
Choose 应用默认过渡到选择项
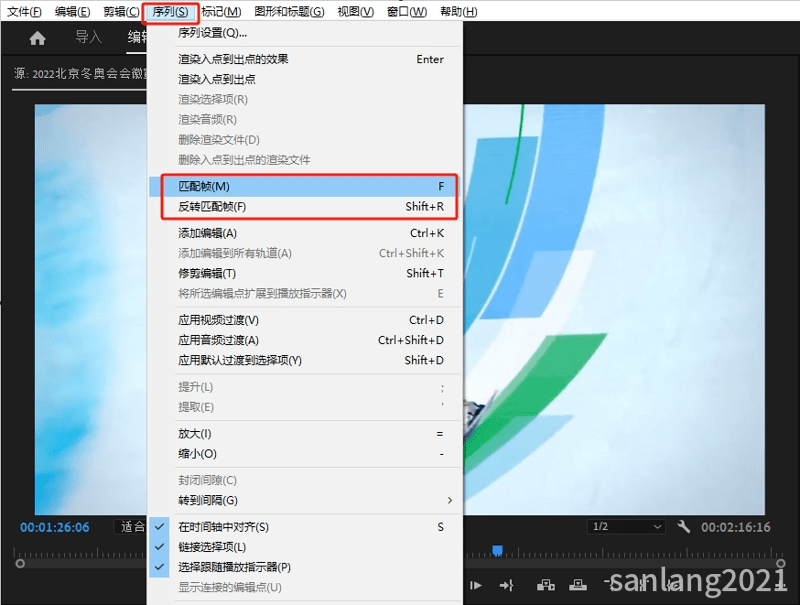point(305,360)
